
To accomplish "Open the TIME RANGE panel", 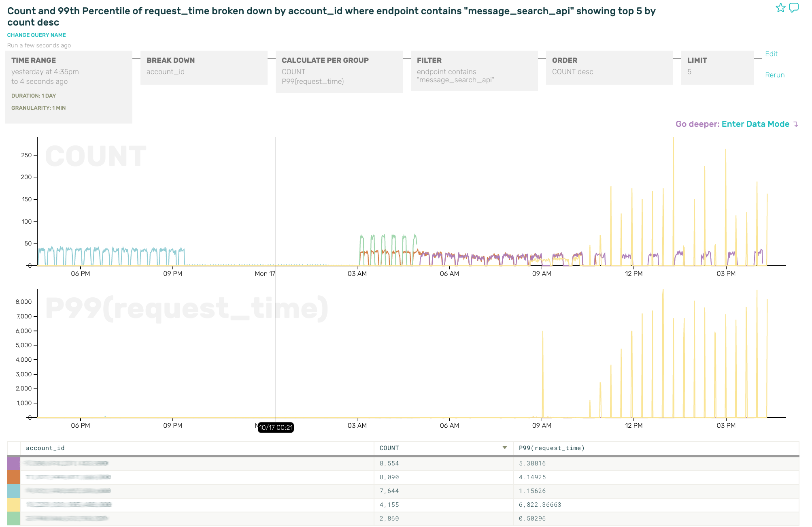I will [x=69, y=87].
